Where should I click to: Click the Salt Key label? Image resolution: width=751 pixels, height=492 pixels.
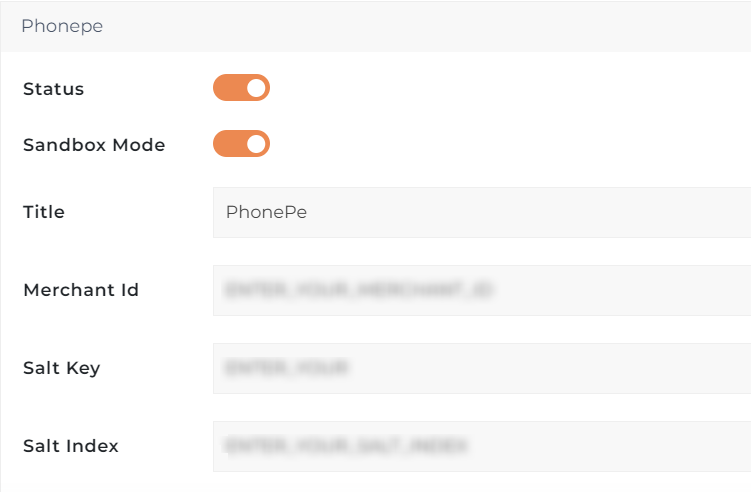[62, 368]
